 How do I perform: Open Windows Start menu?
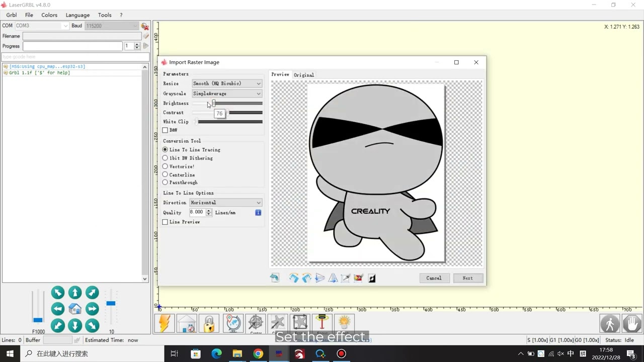click(10, 353)
